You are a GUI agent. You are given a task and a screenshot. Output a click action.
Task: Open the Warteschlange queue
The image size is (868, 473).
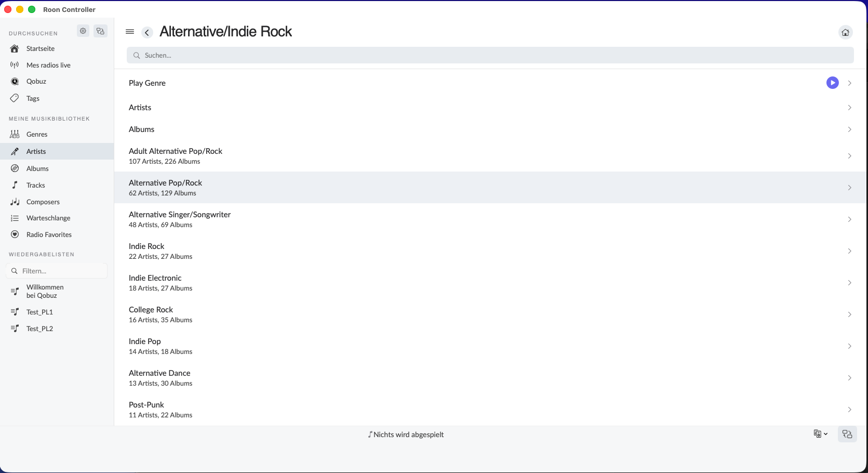[x=48, y=218]
